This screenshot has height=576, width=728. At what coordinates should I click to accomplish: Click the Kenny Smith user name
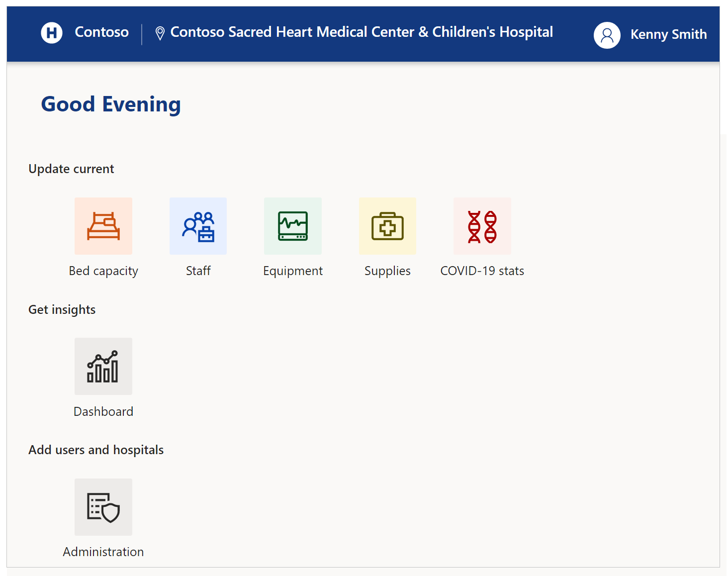point(668,34)
